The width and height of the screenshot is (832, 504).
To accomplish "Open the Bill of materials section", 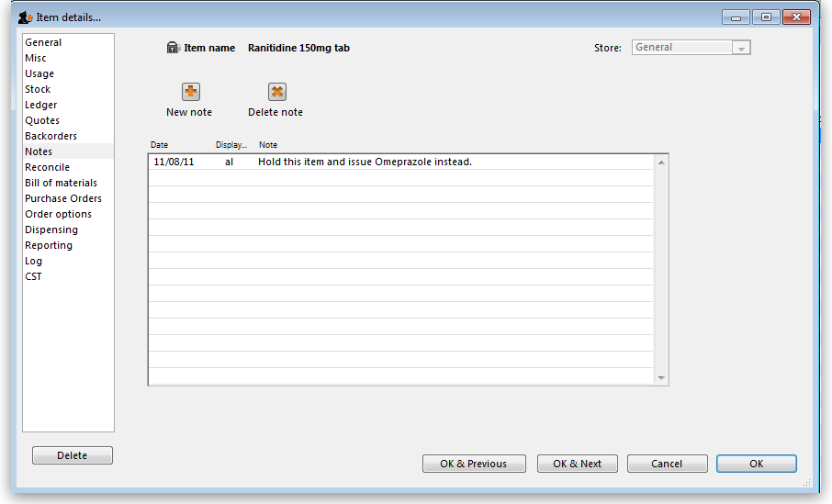I will click(x=61, y=183).
